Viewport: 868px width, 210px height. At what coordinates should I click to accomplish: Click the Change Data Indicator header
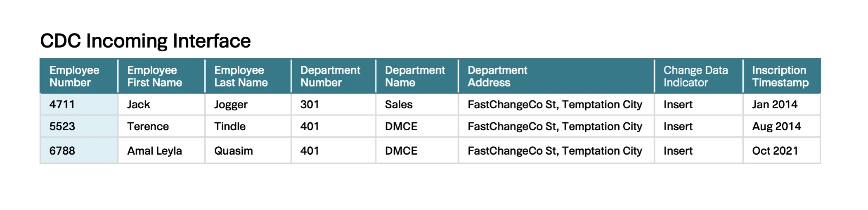pyautogui.click(x=695, y=76)
